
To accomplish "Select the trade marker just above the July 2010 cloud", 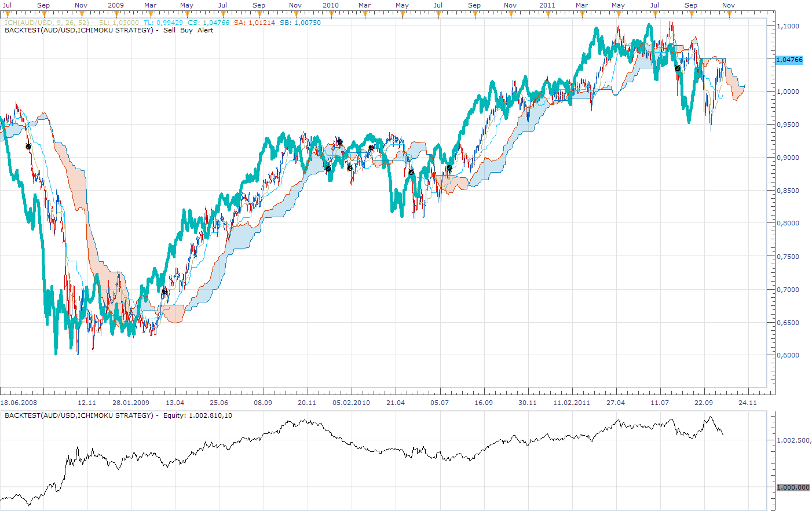I will click(x=449, y=168).
